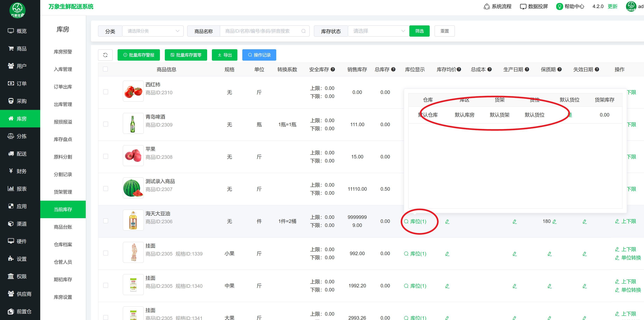
Task: Click the search icon in the product name field
Action: tap(303, 31)
